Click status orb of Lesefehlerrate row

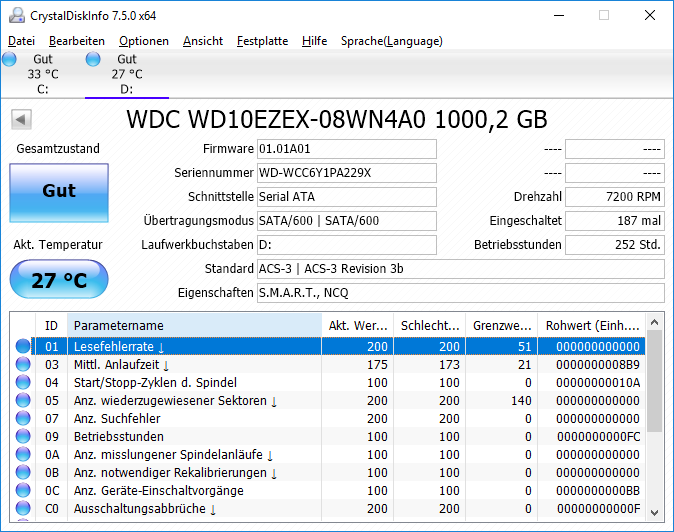tap(23, 346)
